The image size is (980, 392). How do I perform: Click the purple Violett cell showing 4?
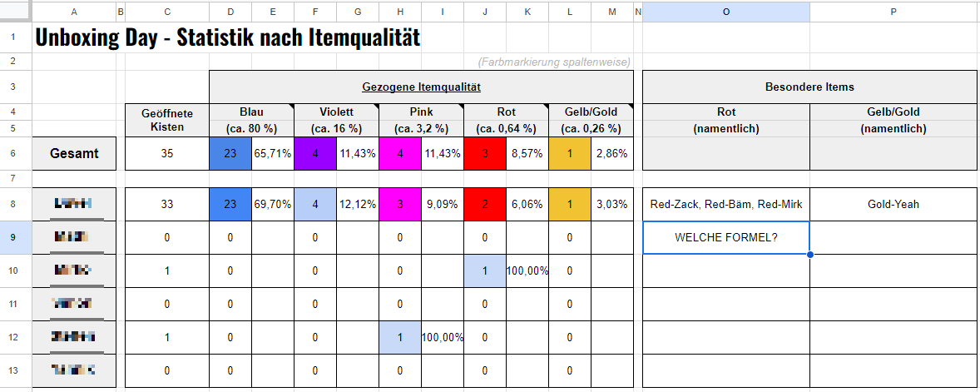coord(315,153)
